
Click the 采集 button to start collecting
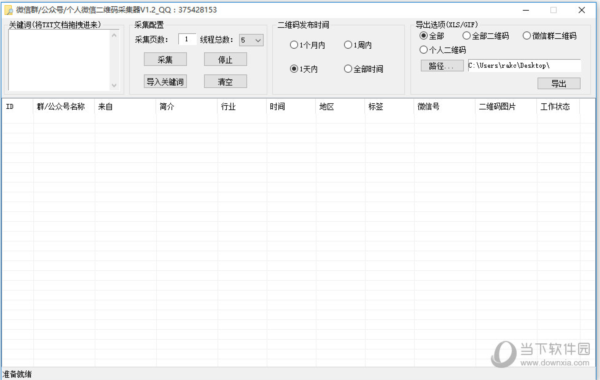pyautogui.click(x=165, y=59)
